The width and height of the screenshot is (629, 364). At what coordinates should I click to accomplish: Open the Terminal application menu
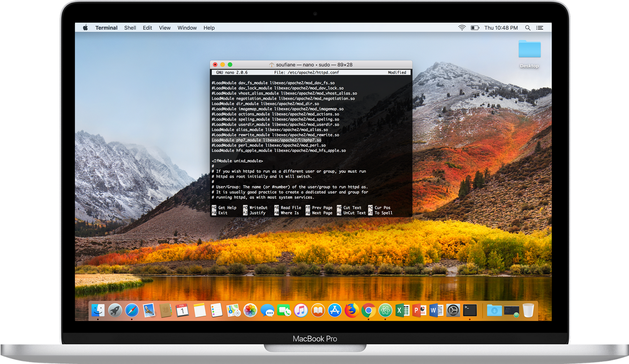point(106,27)
